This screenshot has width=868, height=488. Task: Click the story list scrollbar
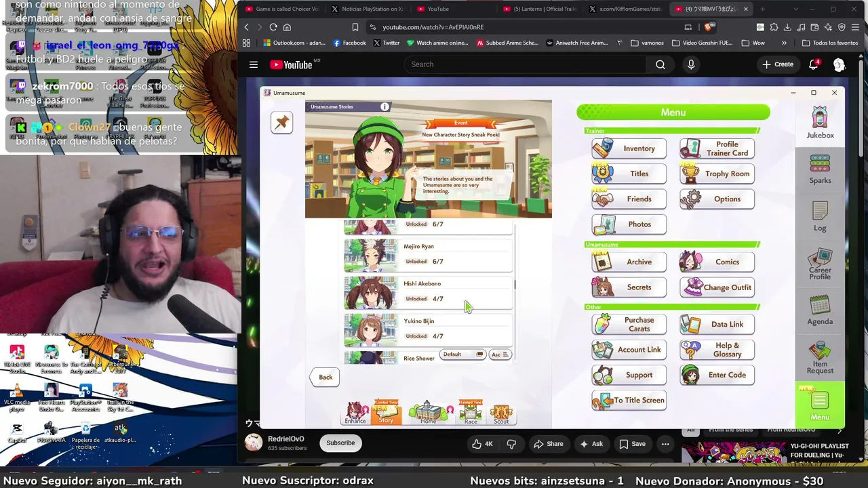[515, 285]
